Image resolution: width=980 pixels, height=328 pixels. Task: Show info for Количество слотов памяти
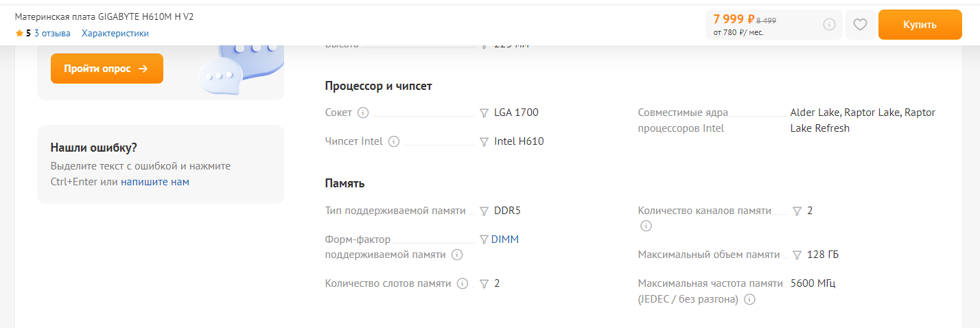(463, 283)
